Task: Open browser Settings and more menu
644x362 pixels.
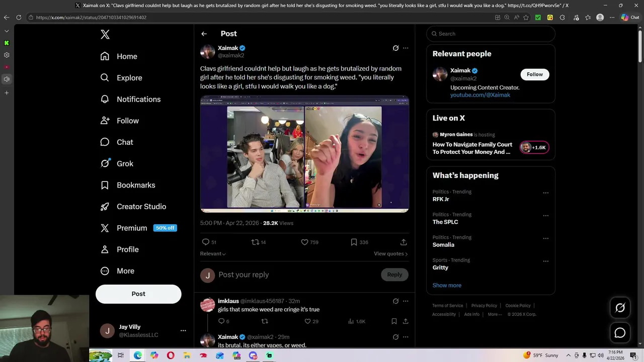Action: [x=612, y=17]
